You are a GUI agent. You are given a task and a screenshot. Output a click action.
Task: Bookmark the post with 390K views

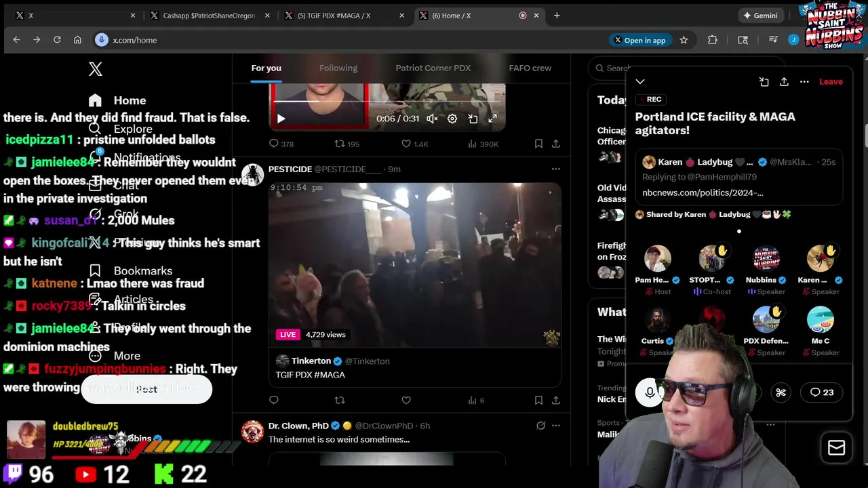538,144
